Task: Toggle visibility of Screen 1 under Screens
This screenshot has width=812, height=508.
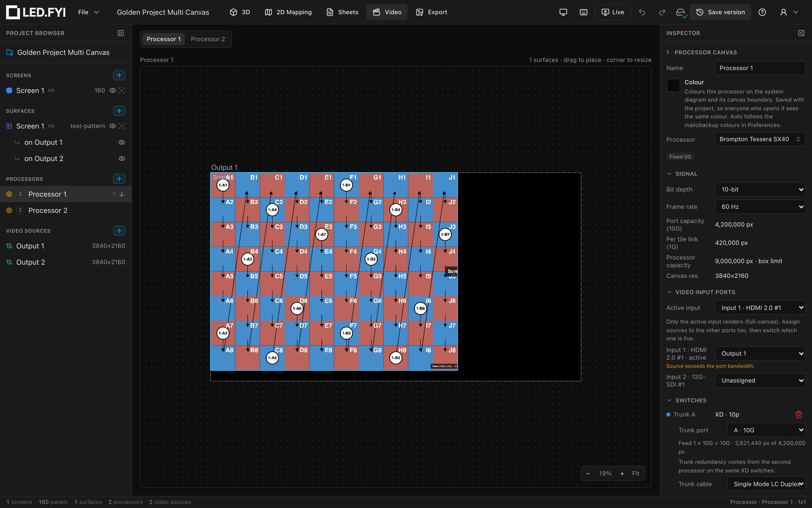Action: click(113, 90)
